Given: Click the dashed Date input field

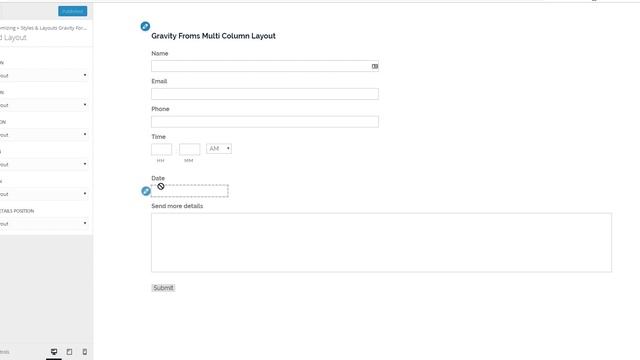Looking at the screenshot, I should coord(190,191).
